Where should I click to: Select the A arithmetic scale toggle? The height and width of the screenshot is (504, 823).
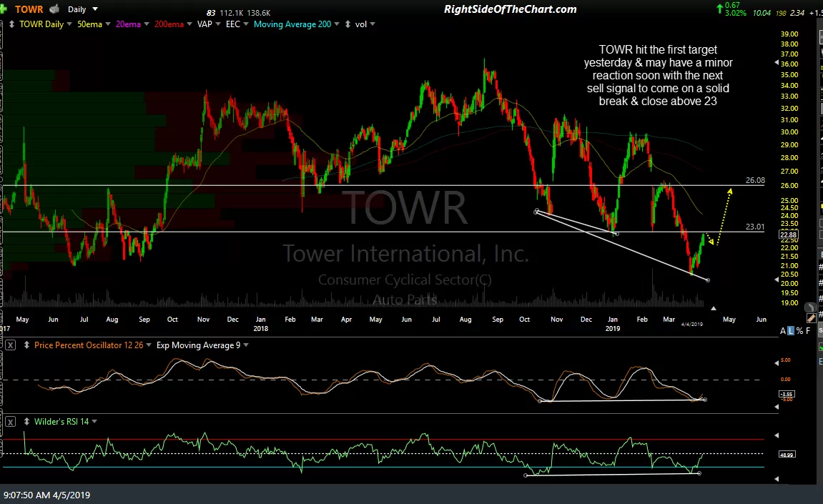(x=782, y=331)
